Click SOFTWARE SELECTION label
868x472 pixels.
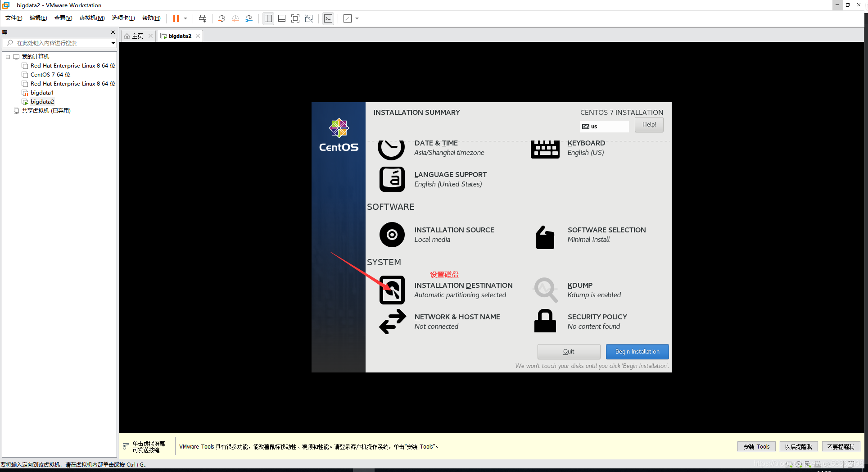[x=606, y=230]
